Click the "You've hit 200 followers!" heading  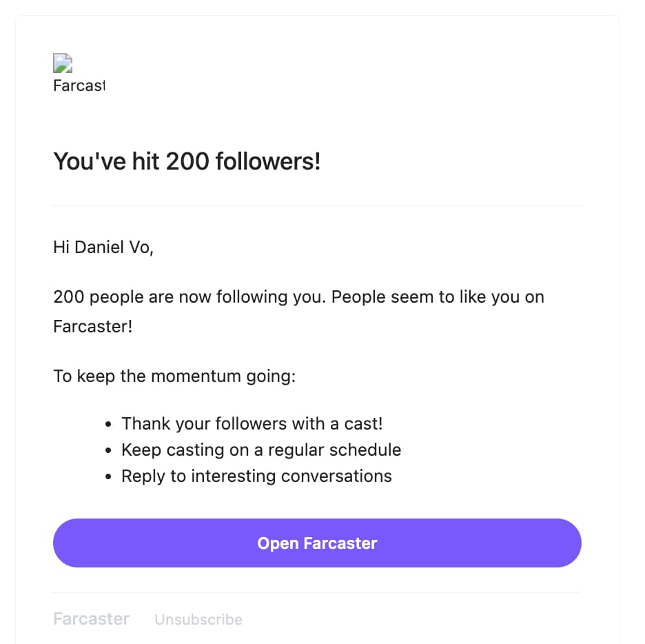coord(187,162)
